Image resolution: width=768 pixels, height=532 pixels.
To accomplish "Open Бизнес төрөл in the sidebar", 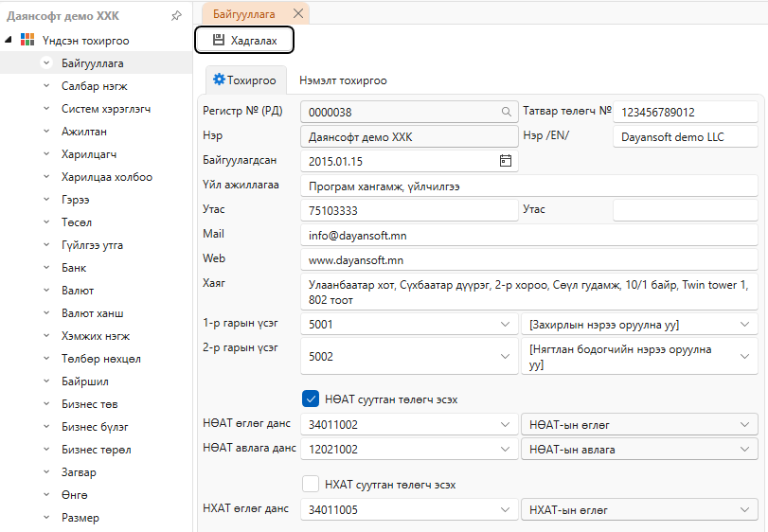I will 97,450.
